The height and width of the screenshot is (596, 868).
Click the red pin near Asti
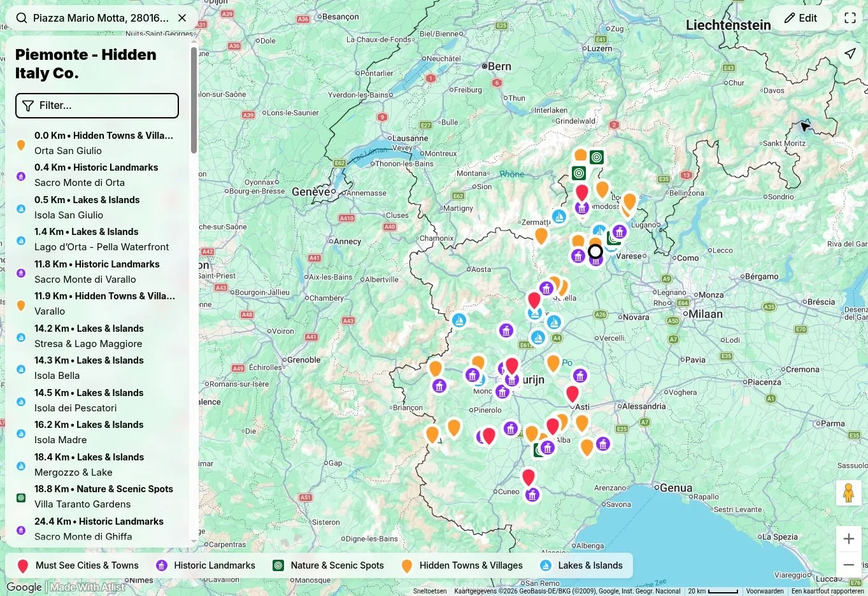[573, 395]
